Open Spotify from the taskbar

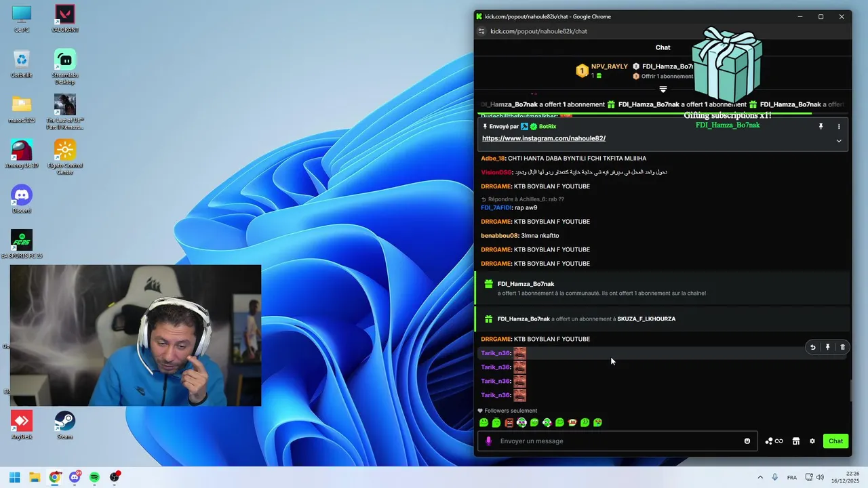coord(94,477)
